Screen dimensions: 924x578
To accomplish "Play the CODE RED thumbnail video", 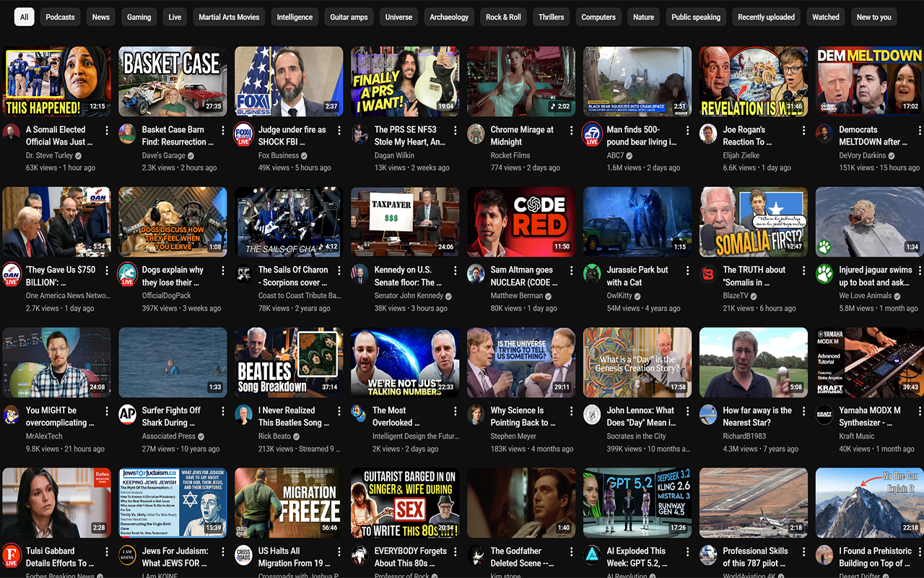I will [x=521, y=223].
